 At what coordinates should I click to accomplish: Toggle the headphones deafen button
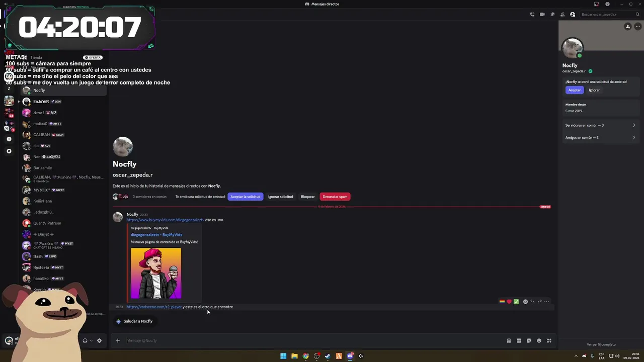click(x=85, y=340)
